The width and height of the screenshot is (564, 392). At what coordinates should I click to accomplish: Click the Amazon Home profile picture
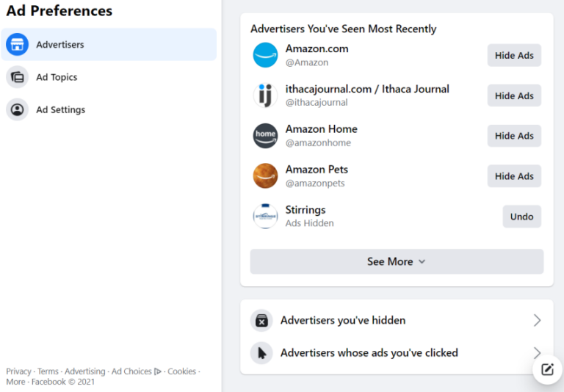coord(265,136)
